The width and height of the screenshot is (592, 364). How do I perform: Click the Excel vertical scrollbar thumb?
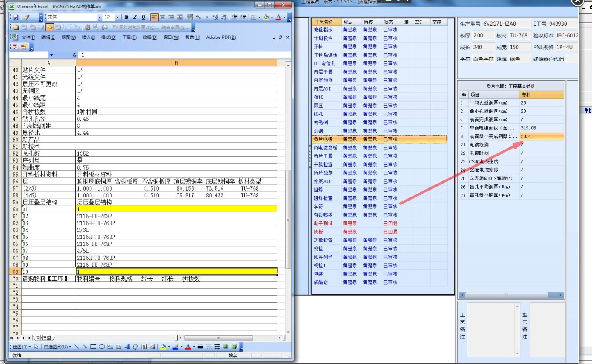(287, 219)
